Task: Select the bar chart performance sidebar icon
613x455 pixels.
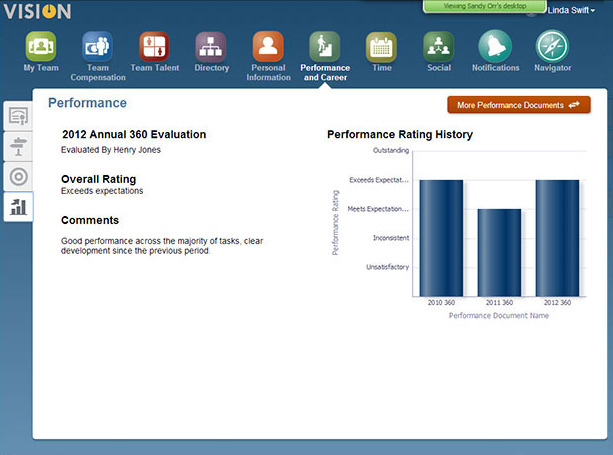Action: [18, 207]
